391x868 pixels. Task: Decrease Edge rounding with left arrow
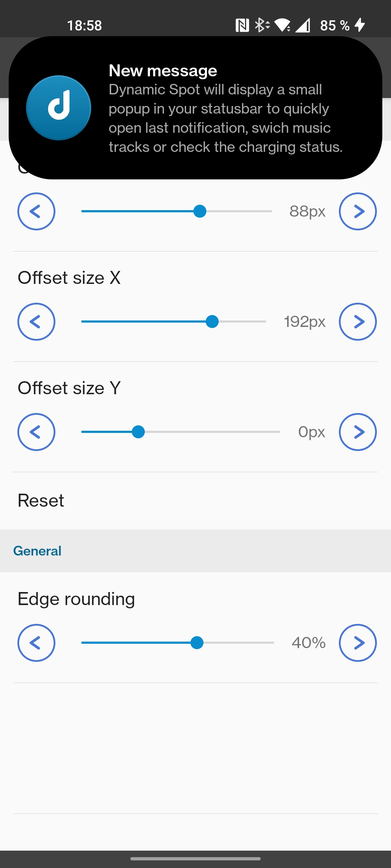(x=36, y=643)
